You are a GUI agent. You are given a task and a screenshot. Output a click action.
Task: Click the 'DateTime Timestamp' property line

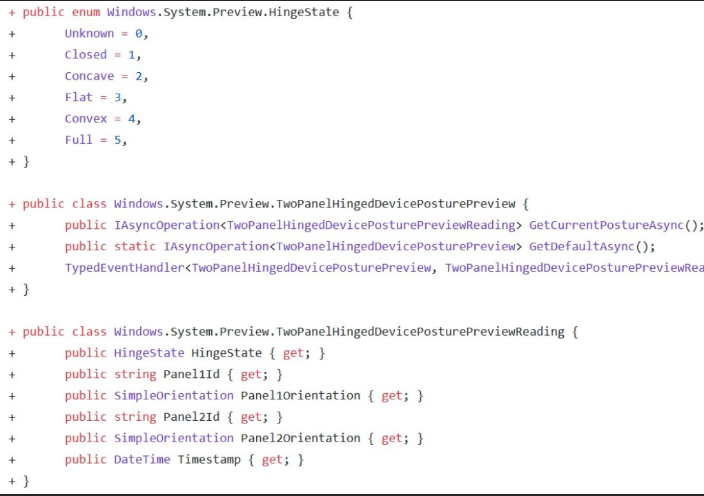point(184,460)
